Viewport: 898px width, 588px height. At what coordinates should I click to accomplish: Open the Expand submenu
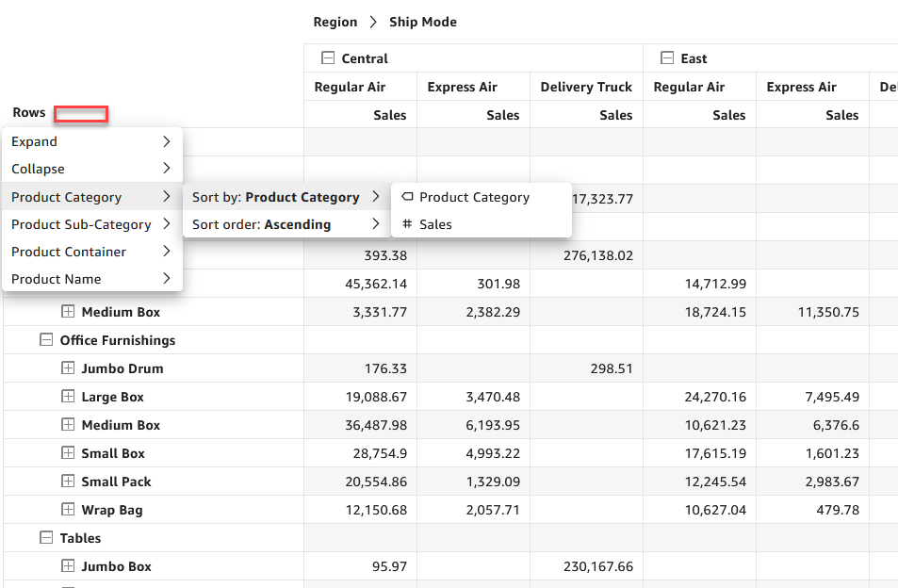coord(91,141)
